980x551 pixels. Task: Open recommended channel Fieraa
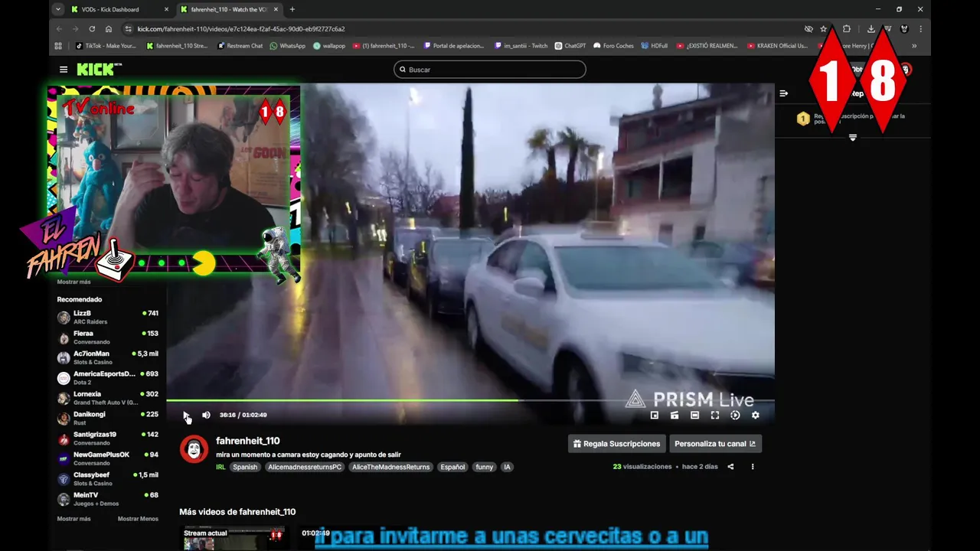tap(108, 337)
